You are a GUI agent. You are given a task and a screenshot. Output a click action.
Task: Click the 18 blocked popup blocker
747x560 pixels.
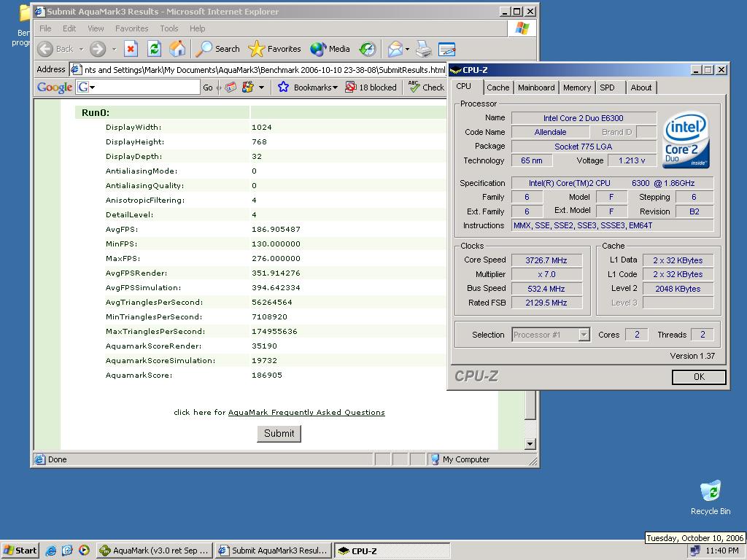pos(371,87)
